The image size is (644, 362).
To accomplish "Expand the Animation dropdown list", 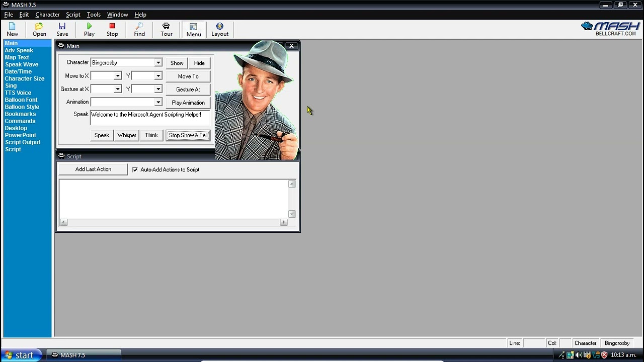I will pos(158,102).
